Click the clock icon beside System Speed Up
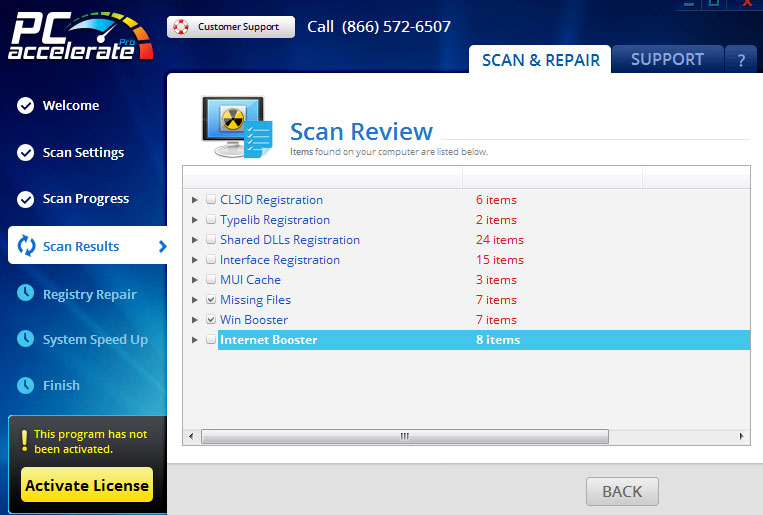This screenshot has height=515, width=763. click(26, 340)
